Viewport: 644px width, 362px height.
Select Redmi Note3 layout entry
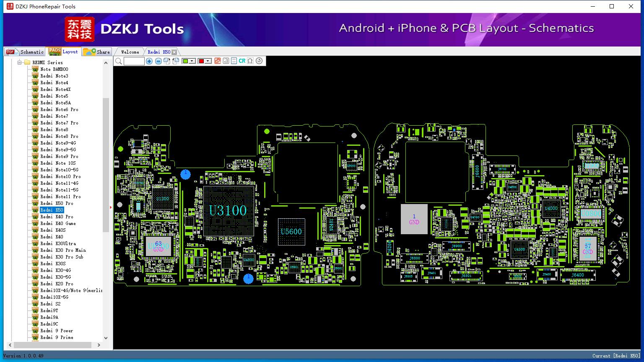[x=54, y=76]
